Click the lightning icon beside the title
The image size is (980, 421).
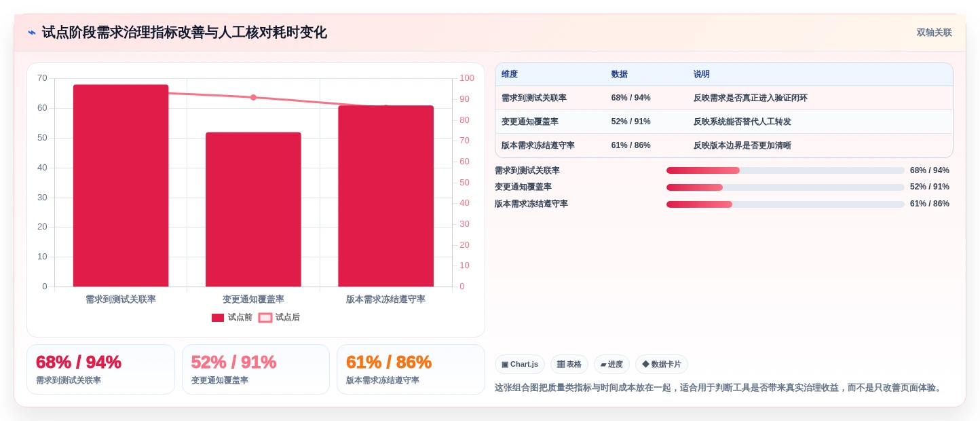click(x=32, y=33)
